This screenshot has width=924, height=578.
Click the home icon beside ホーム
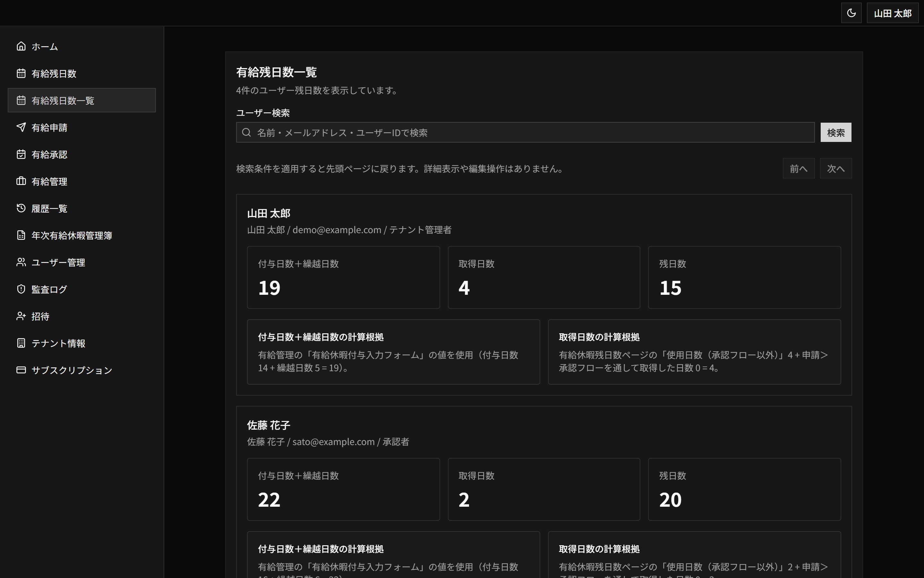[21, 46]
